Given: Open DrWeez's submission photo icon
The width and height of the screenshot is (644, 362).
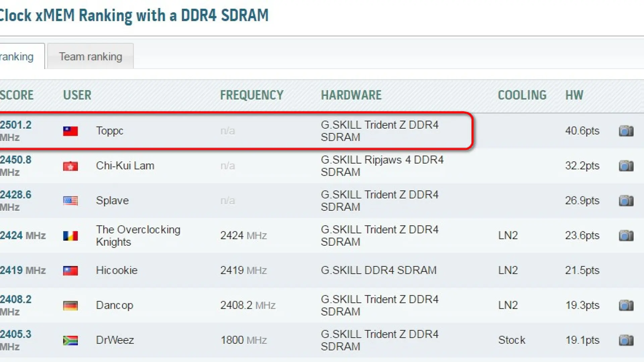Looking at the screenshot, I should point(626,340).
